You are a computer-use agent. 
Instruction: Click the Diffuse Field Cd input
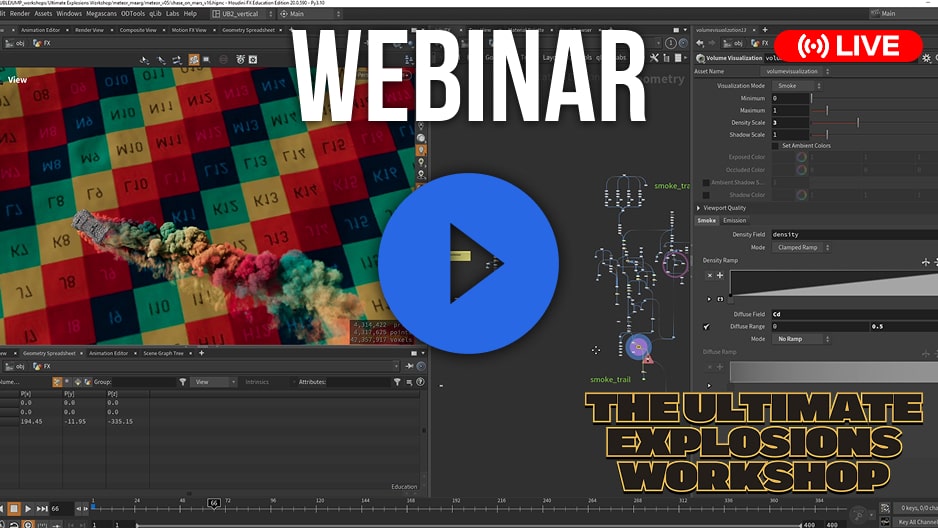pyautogui.click(x=854, y=314)
